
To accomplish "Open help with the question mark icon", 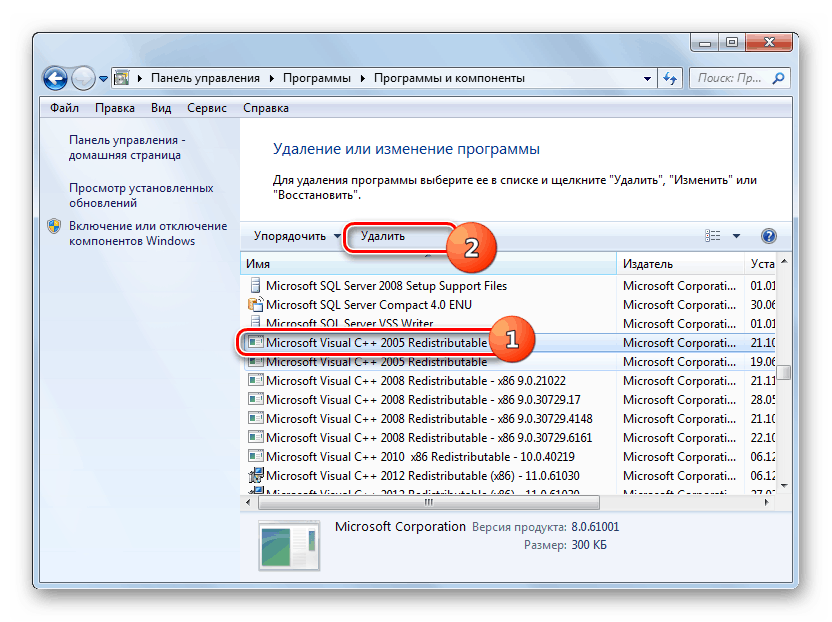I will click(x=768, y=236).
